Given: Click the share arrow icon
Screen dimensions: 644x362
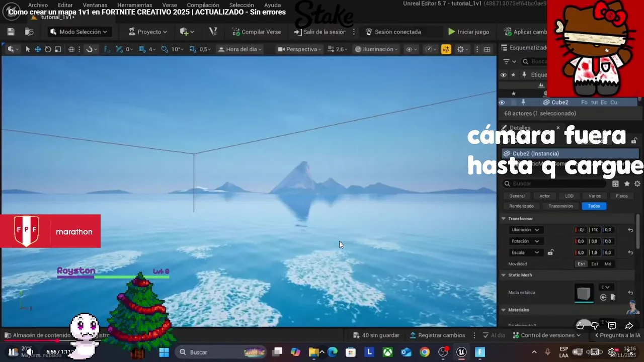Looking at the screenshot, I should (629, 326).
